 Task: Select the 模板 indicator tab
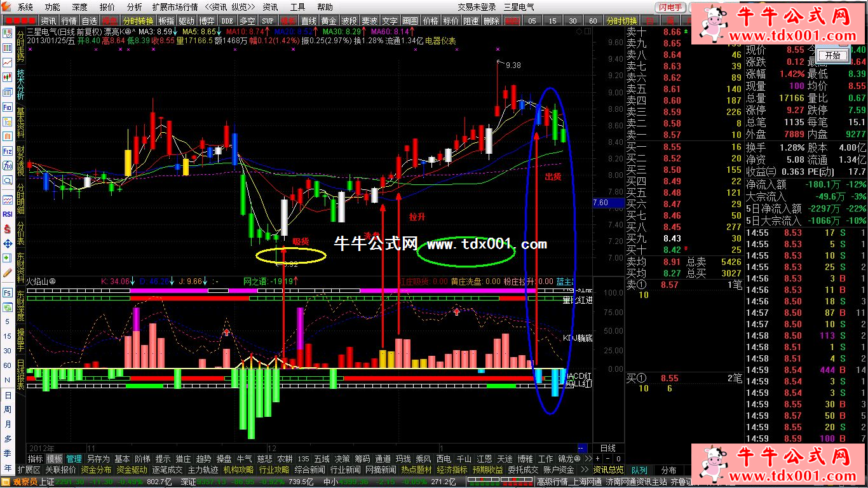pos(55,458)
